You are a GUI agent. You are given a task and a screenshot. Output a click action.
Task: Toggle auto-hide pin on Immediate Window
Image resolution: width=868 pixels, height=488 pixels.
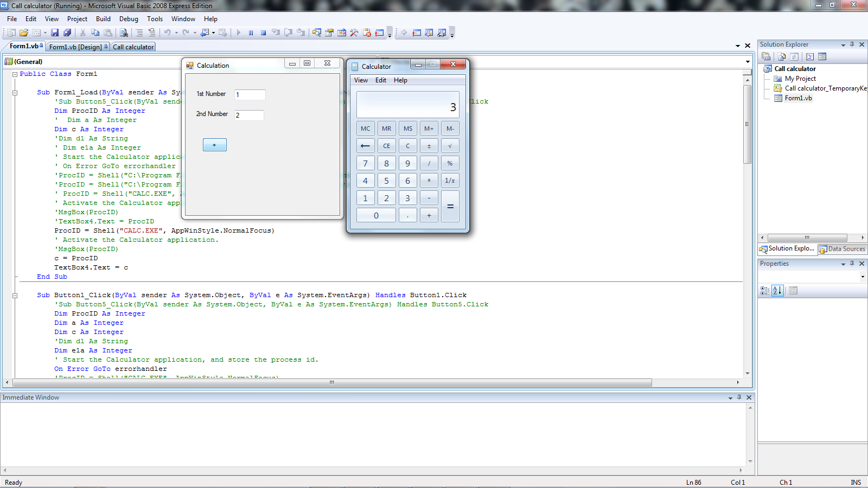[x=739, y=397]
